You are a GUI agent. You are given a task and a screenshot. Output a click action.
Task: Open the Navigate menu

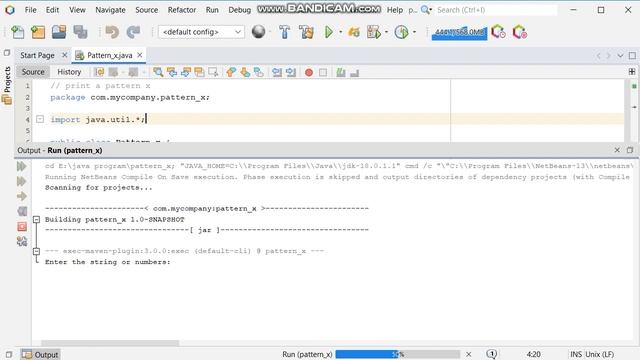pyautogui.click(x=110, y=10)
